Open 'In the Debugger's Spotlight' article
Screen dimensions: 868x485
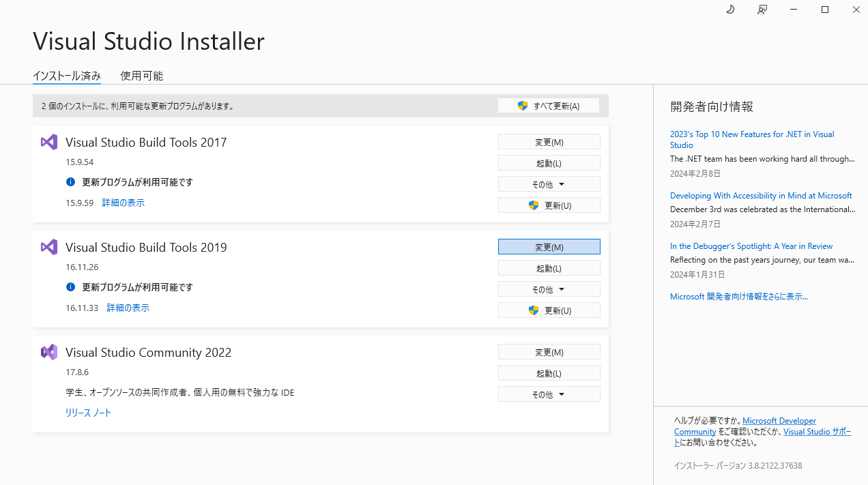751,246
